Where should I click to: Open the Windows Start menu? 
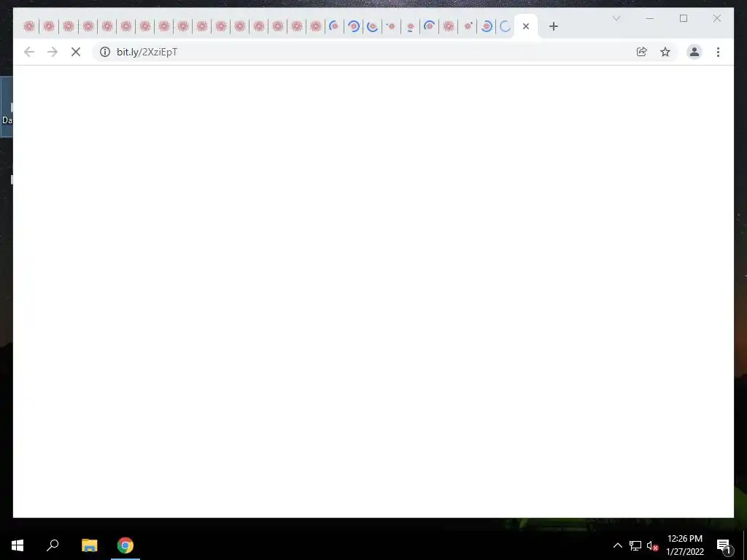click(x=18, y=545)
